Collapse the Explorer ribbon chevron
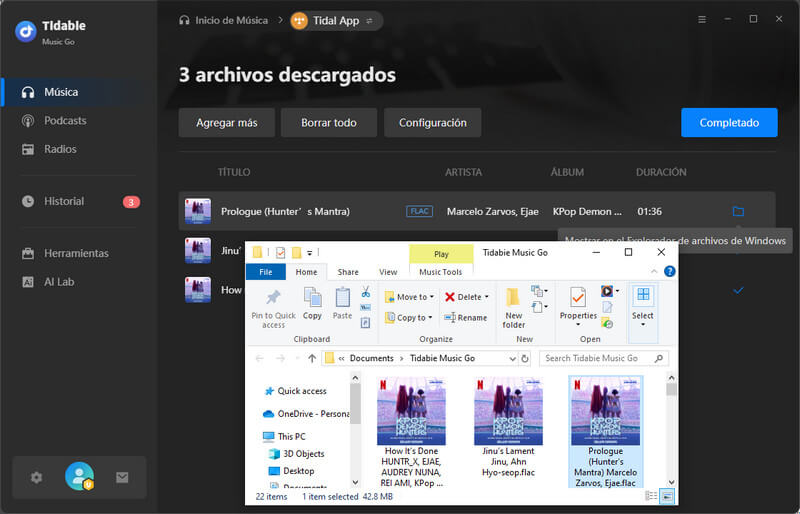Viewport: 800px width, 514px height. [x=654, y=272]
